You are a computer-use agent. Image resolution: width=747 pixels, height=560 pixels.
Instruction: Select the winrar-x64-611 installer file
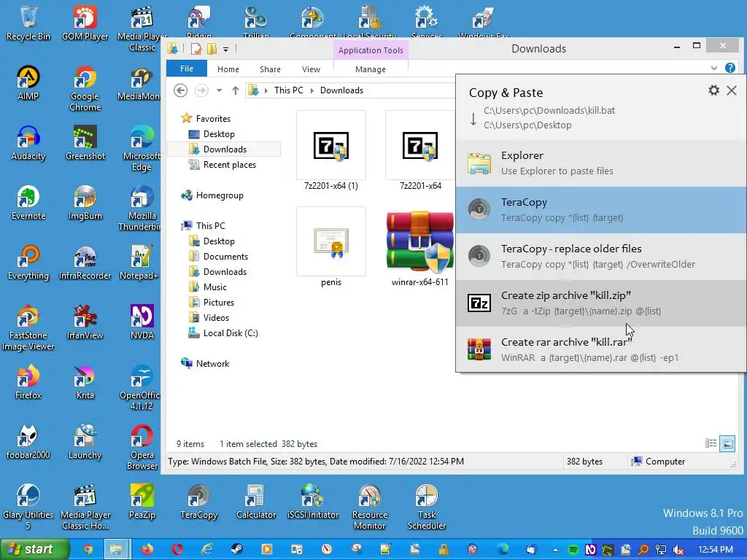[420, 248]
